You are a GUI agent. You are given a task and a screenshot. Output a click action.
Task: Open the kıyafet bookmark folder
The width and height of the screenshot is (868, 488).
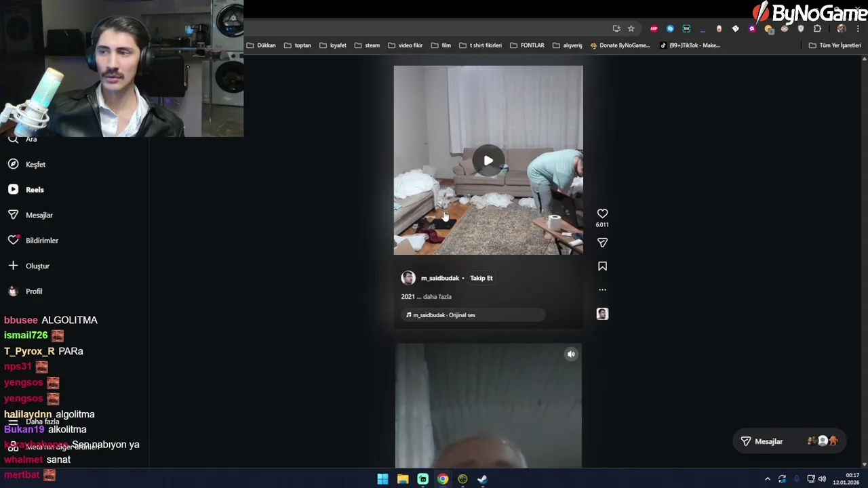(333, 45)
